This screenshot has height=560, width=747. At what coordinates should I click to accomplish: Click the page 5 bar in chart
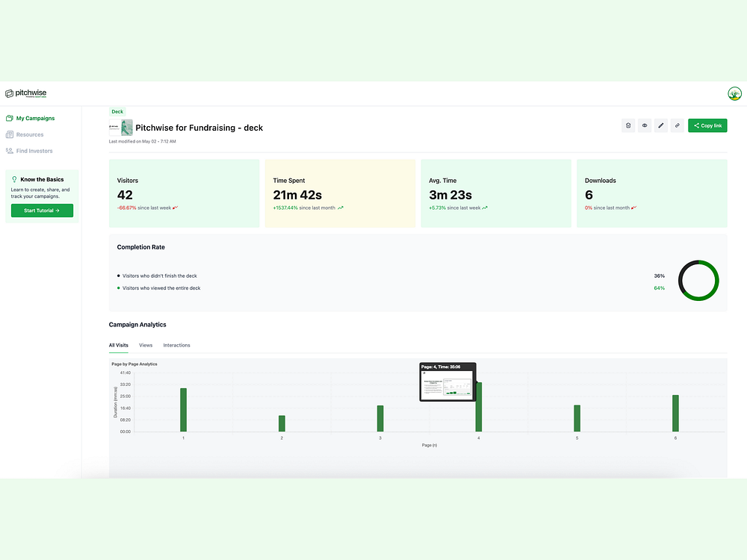[577, 419]
